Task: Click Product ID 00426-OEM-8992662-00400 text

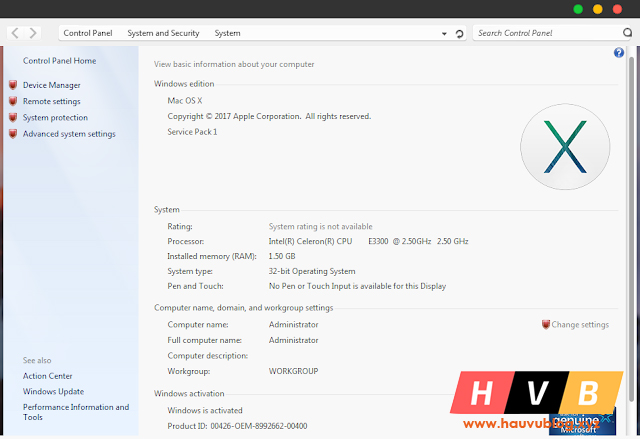Action: tap(237, 426)
